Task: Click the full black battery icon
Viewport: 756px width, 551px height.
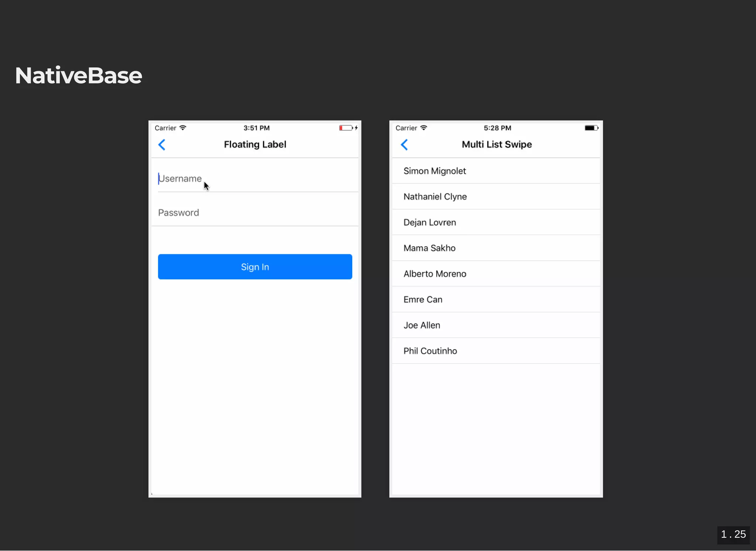Action: 591,128
